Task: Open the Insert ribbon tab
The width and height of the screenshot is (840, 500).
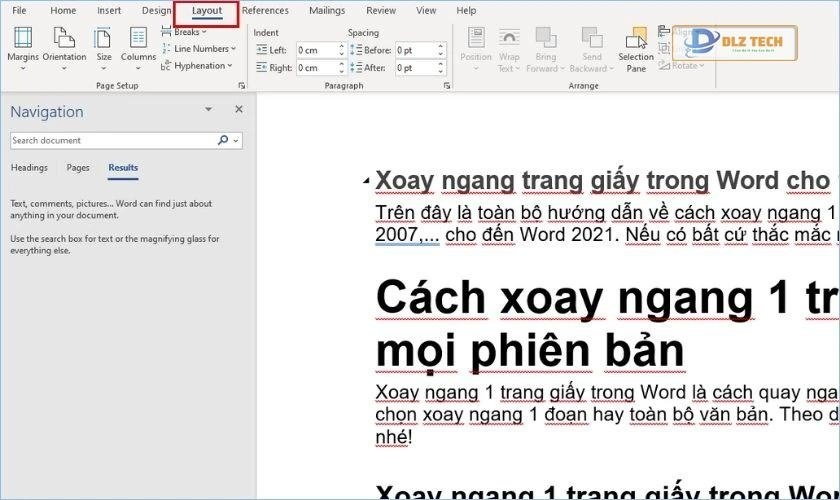Action: (x=109, y=11)
